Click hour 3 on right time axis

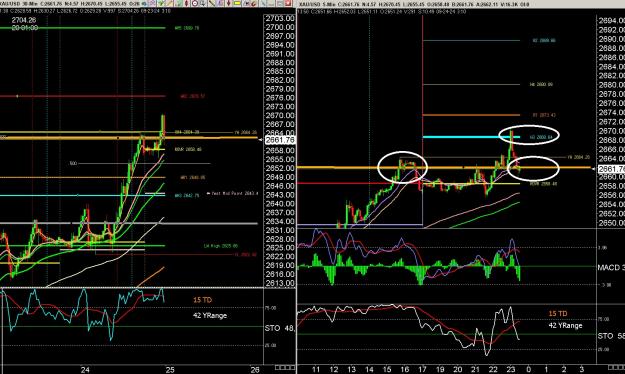point(582,370)
